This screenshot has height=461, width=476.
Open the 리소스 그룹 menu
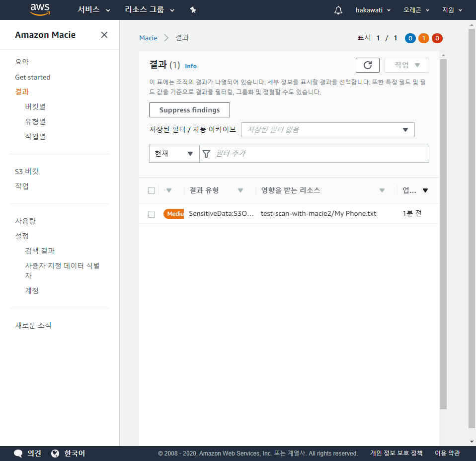coord(150,10)
